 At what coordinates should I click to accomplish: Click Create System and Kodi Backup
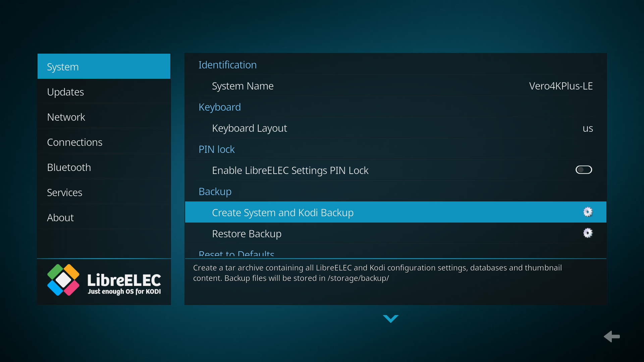(282, 213)
